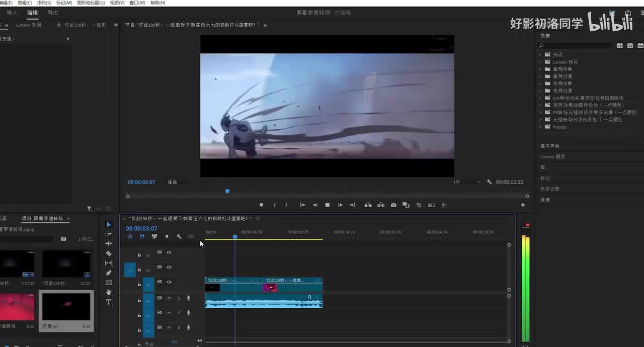Open timeline display settings wrench
Image resolution: width=644 pixels, height=347 pixels.
(179, 236)
